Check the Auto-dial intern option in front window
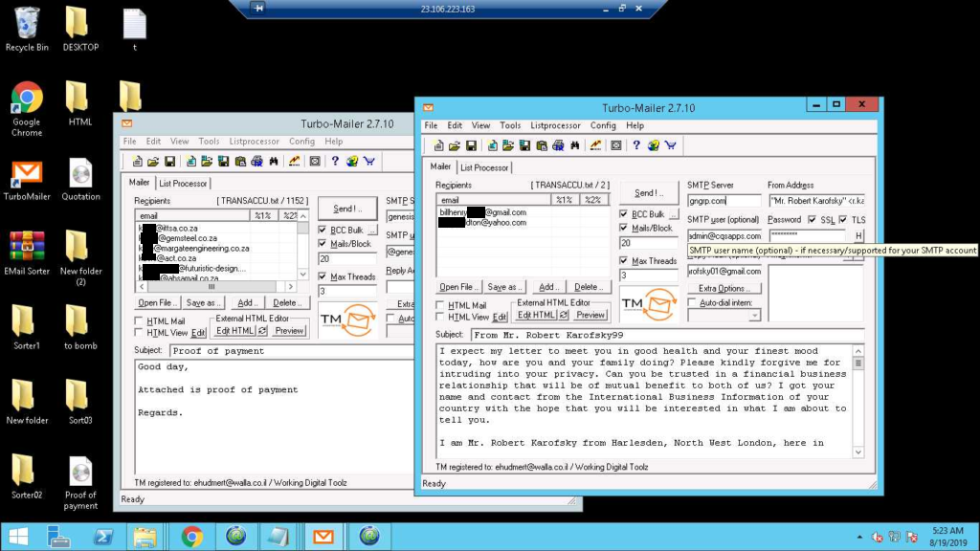 pyautogui.click(x=692, y=302)
